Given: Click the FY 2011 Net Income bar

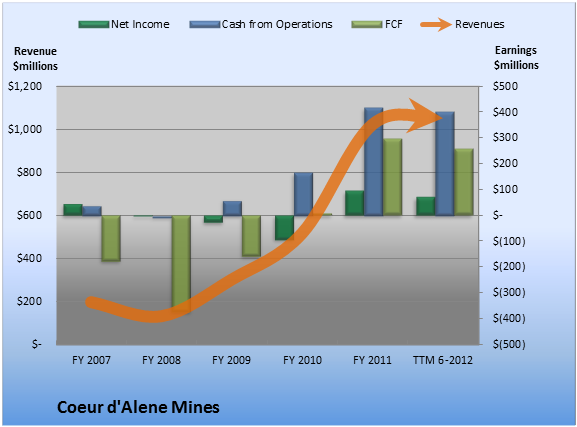Looking at the screenshot, I should click(x=355, y=203).
